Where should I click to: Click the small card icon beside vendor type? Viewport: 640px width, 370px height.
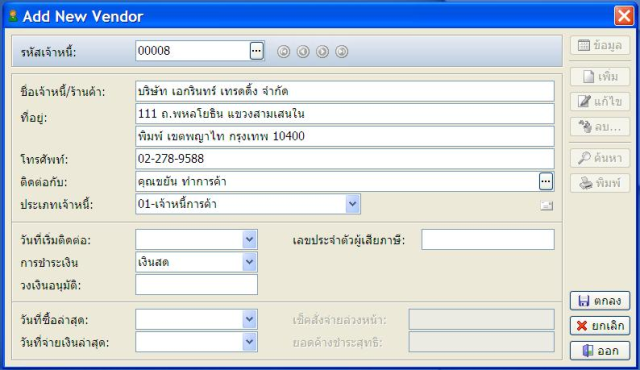pos(547,205)
